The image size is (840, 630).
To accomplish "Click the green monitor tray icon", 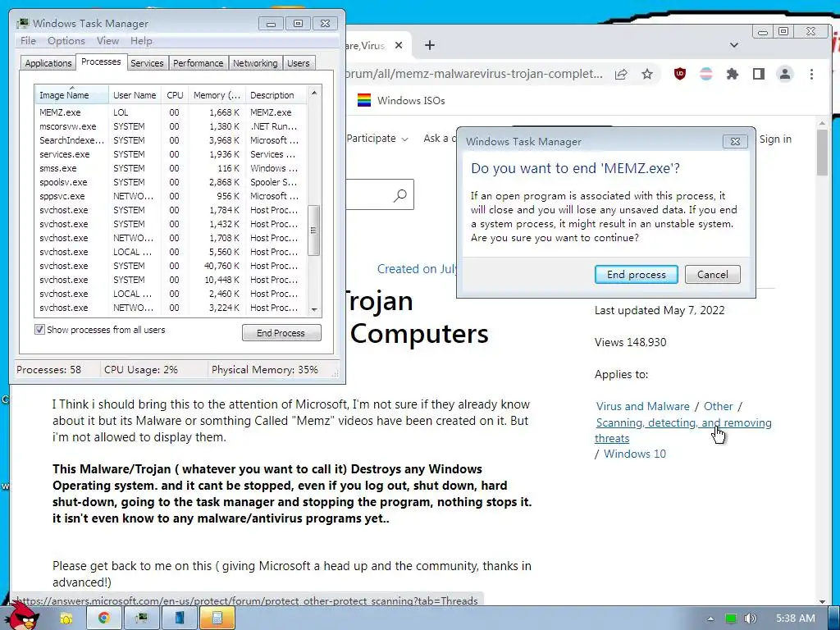I will [731, 619].
